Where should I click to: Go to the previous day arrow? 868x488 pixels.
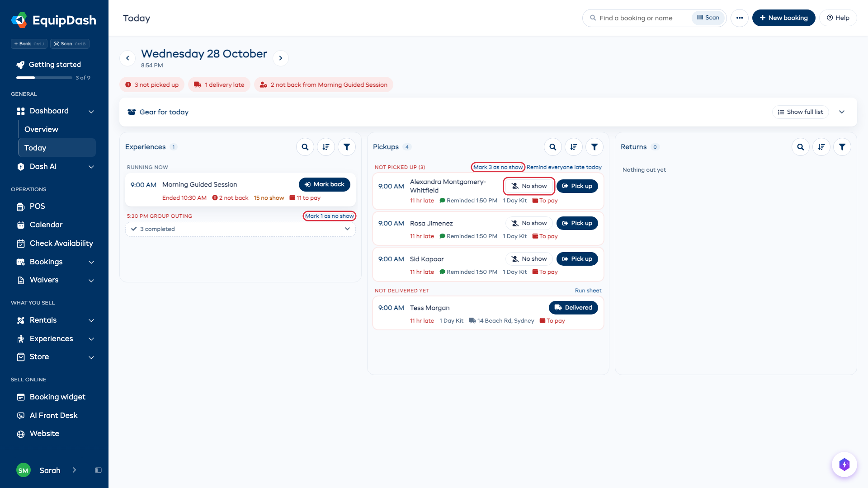coord(127,58)
